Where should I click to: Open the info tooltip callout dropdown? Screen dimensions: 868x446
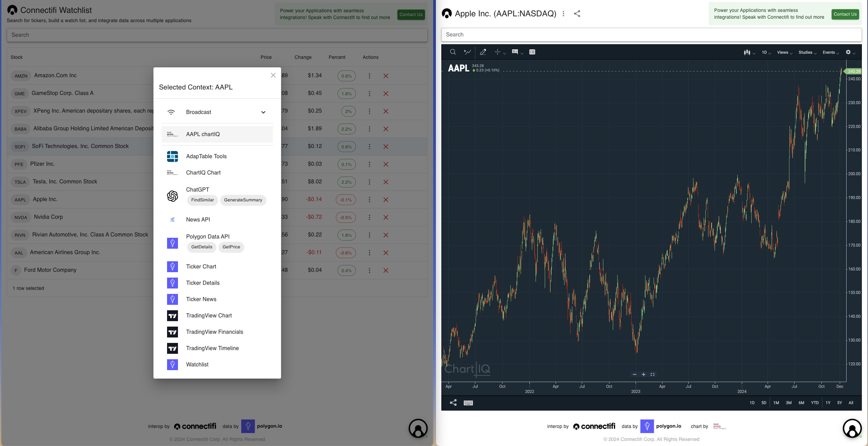point(522,53)
